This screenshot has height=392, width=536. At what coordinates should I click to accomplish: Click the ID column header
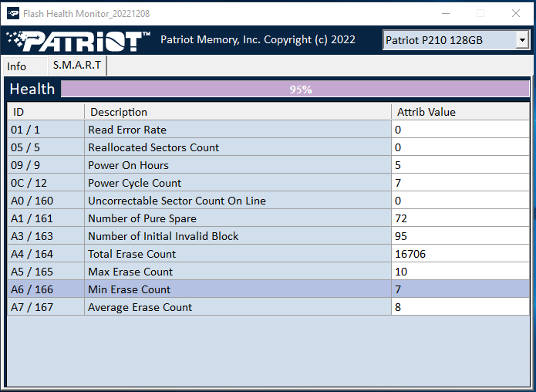[45, 112]
